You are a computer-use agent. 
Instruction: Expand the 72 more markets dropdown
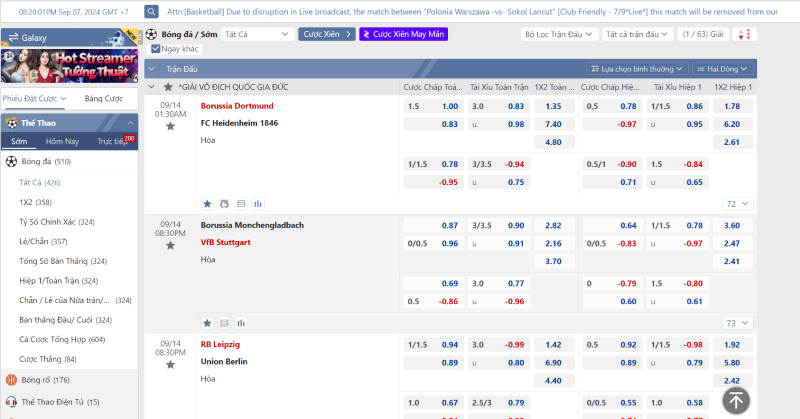737,204
